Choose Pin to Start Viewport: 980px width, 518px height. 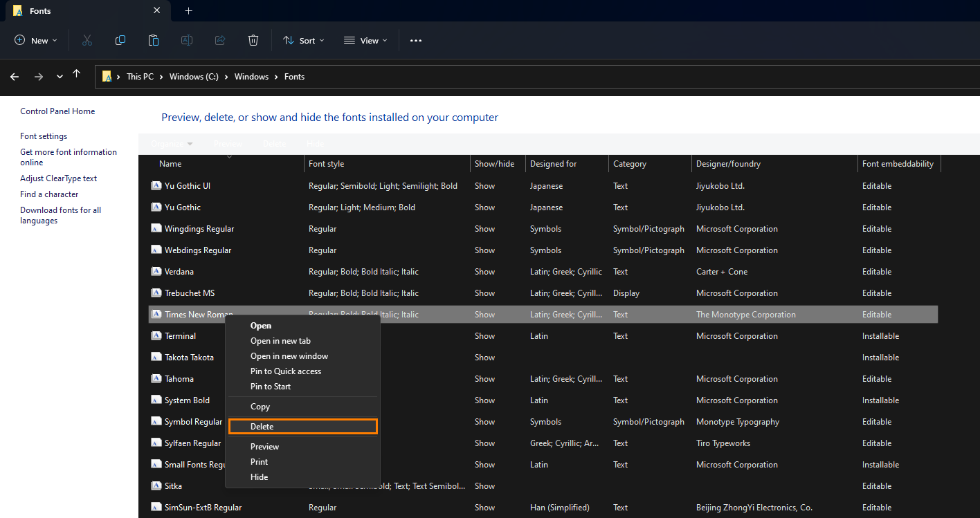point(303,387)
